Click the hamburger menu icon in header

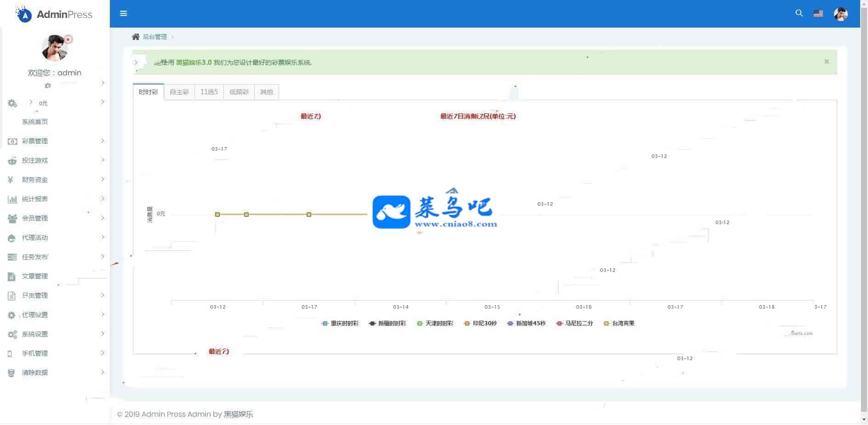(x=123, y=13)
